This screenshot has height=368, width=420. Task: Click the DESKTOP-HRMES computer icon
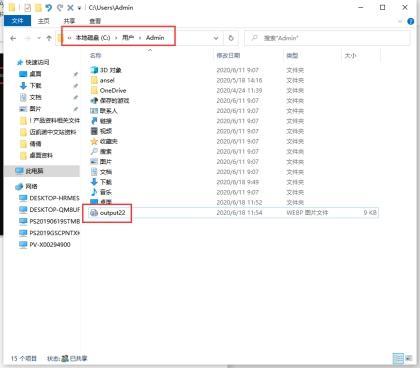coord(23,198)
